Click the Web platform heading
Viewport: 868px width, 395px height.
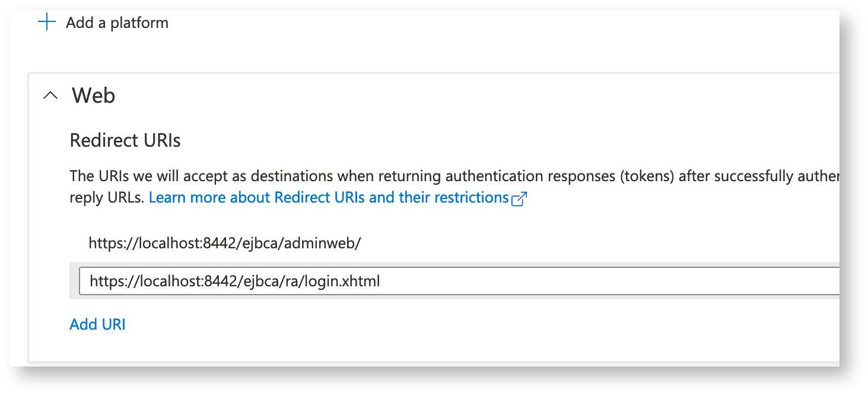(x=93, y=95)
